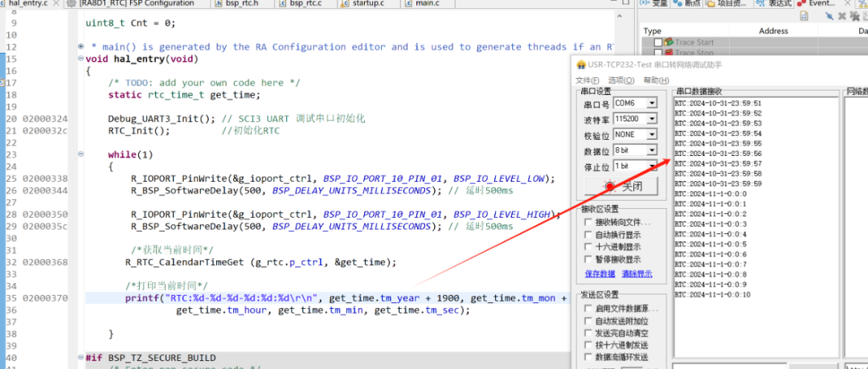868x369 pixels.
Task: Click the remove event X toolbar icon
Action: pyautogui.click(x=841, y=17)
